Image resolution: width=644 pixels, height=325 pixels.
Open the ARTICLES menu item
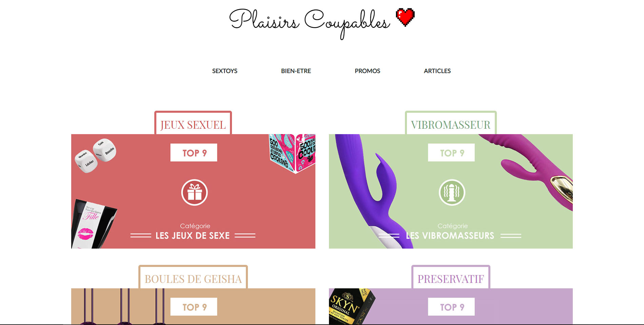point(437,71)
